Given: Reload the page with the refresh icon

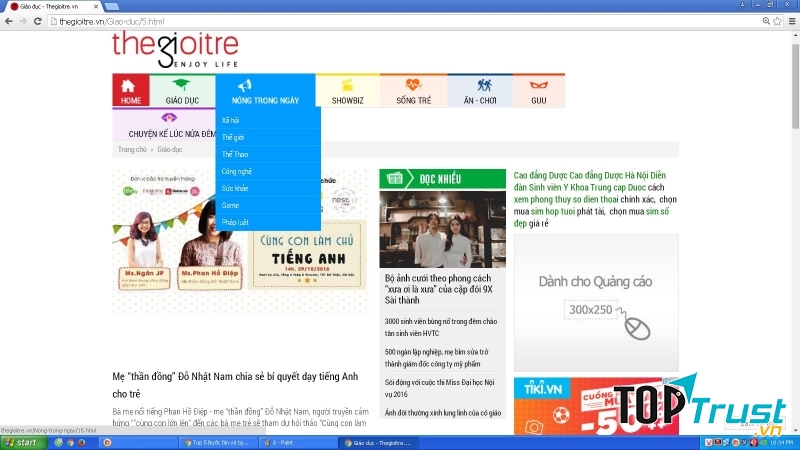Looking at the screenshot, I should [x=38, y=21].
